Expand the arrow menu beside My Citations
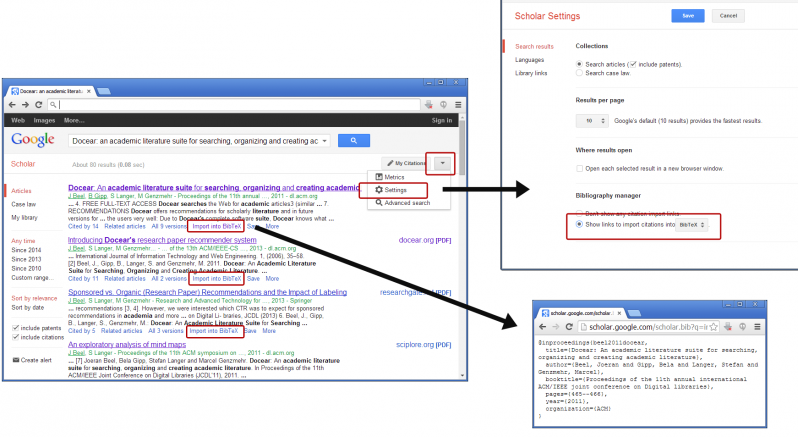Image resolution: width=798 pixels, height=437 pixels. pyautogui.click(x=442, y=163)
